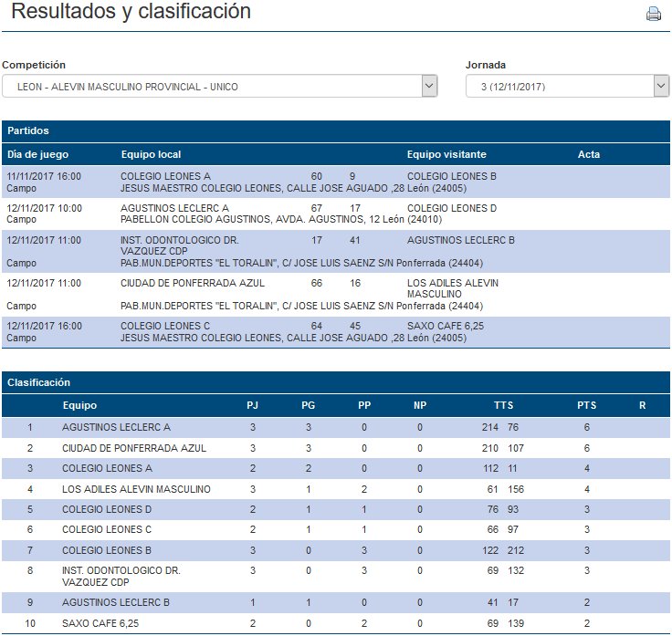Select COLEGIO LEONES A in classification rank 3
This screenshot has height=636, width=672.
point(107,468)
